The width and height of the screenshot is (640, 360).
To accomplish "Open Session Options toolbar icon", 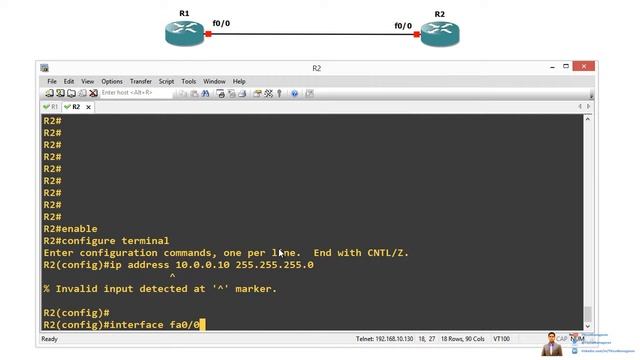I will pos(257,94).
